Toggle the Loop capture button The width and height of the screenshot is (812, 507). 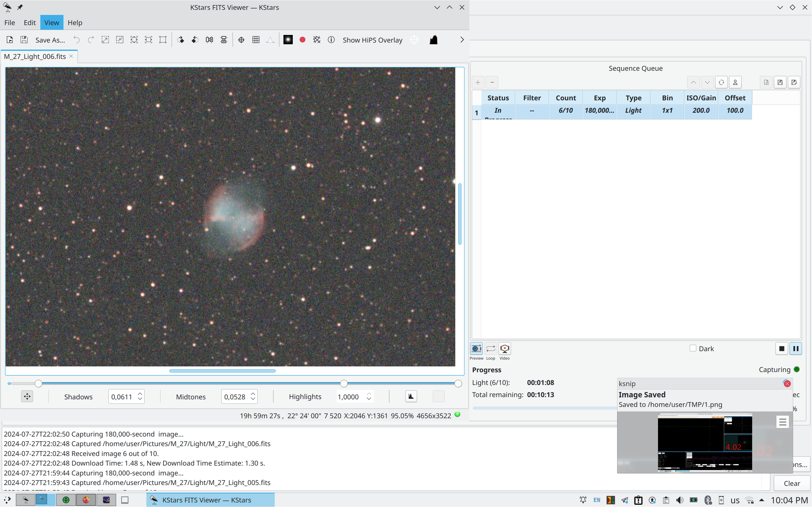(490, 349)
